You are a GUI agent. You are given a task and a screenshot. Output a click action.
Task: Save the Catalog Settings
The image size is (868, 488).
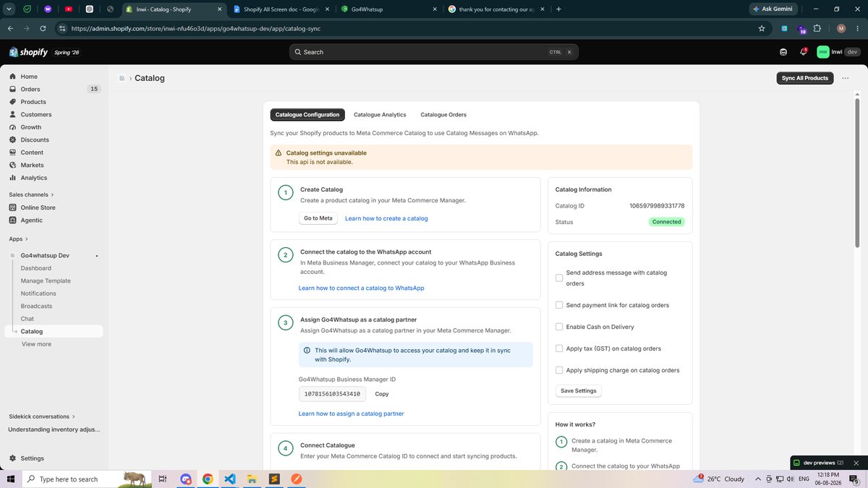point(579,390)
